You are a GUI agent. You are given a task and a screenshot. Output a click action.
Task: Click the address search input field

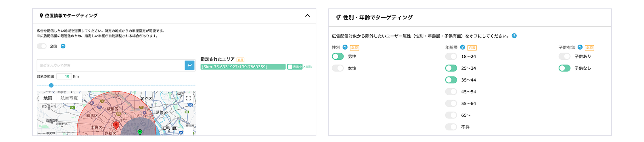click(x=111, y=65)
